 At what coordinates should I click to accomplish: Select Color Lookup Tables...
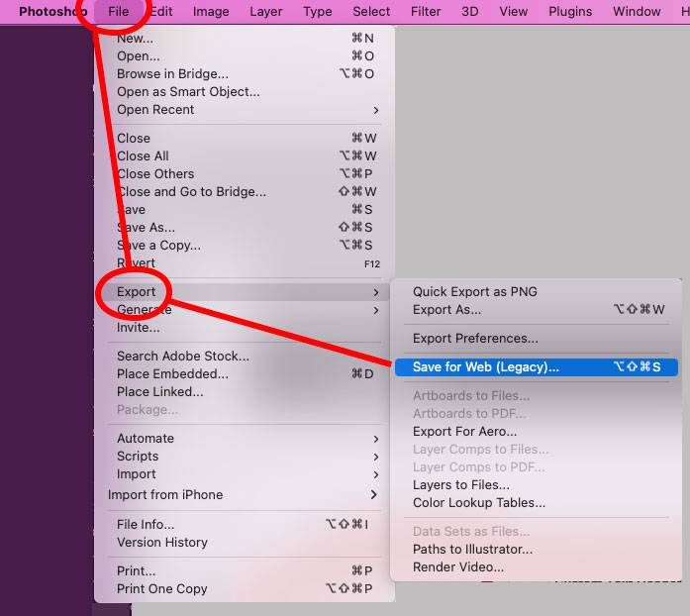tap(537, 503)
